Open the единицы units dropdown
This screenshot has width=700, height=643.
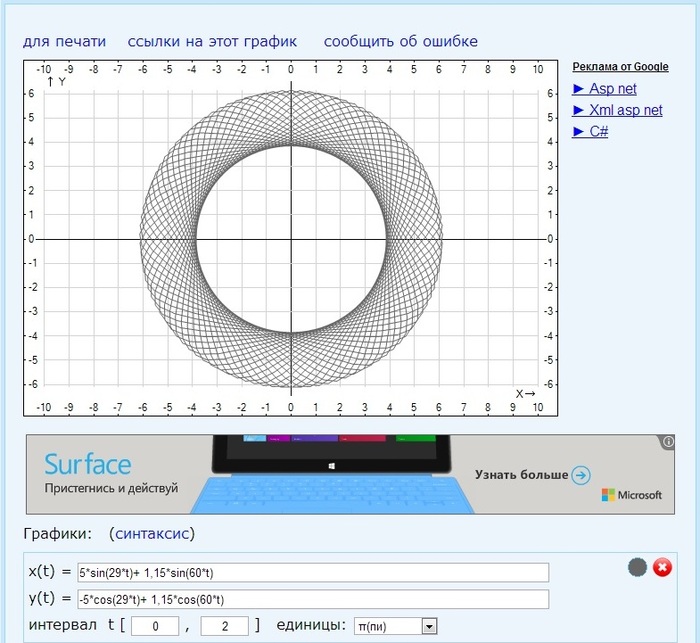coord(396,626)
